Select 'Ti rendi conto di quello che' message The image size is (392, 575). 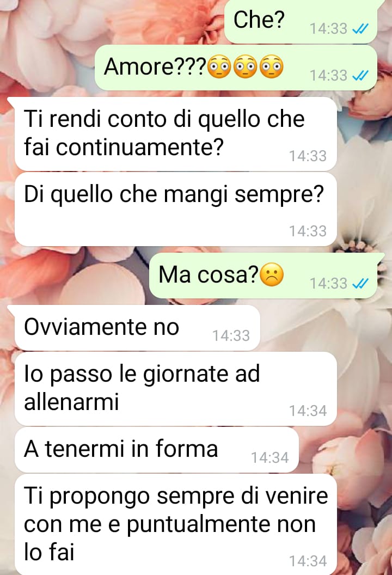(x=175, y=134)
